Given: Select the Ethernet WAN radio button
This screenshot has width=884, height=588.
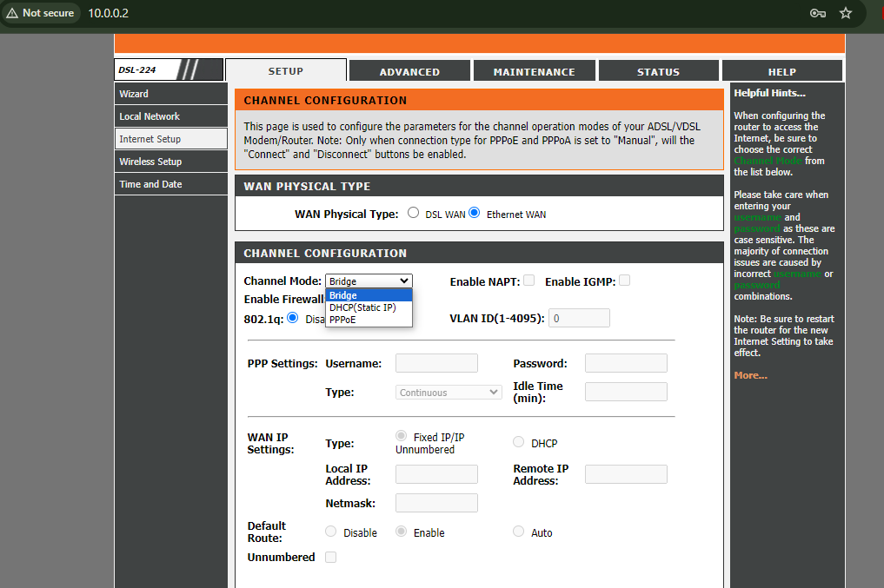Looking at the screenshot, I should click(475, 213).
